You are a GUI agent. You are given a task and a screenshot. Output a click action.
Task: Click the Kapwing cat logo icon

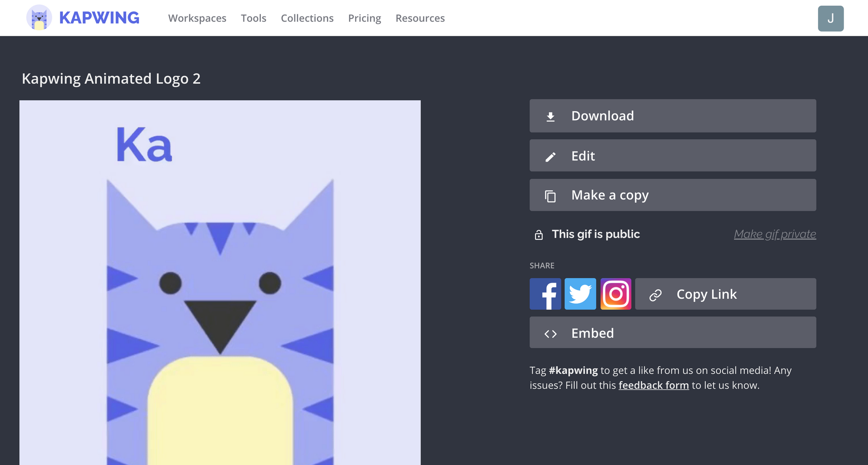click(x=39, y=18)
